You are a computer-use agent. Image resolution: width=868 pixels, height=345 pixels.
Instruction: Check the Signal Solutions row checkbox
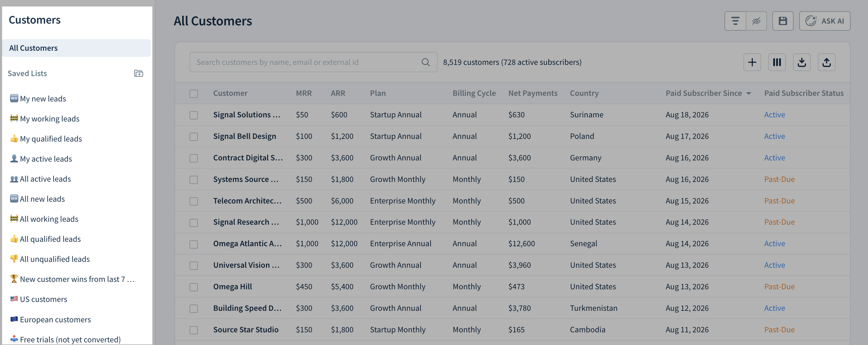coord(193,115)
